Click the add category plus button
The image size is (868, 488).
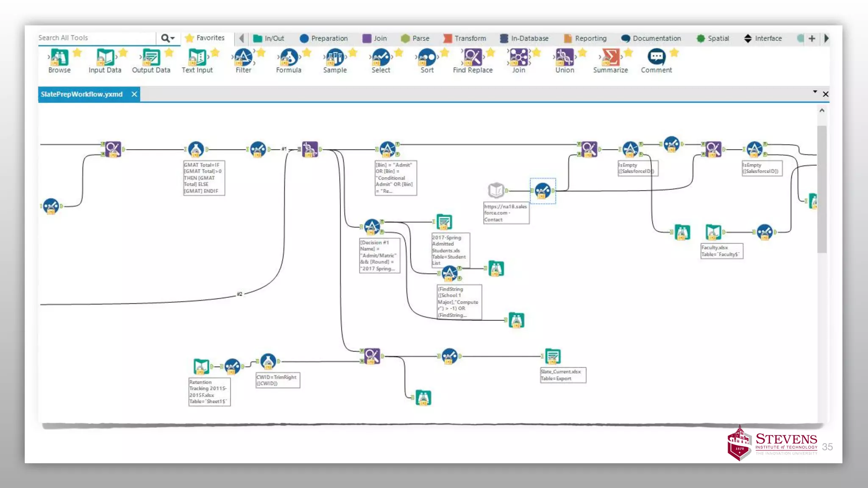(x=812, y=39)
